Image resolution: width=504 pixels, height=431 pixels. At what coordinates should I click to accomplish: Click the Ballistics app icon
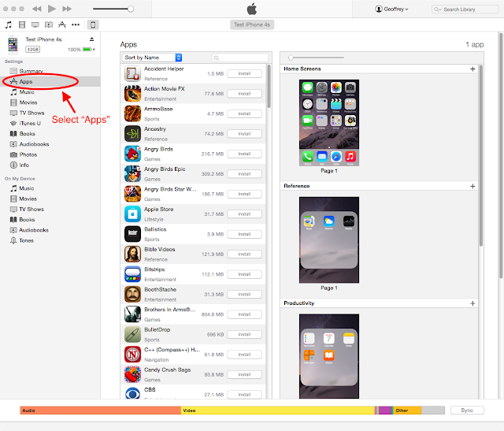133,234
